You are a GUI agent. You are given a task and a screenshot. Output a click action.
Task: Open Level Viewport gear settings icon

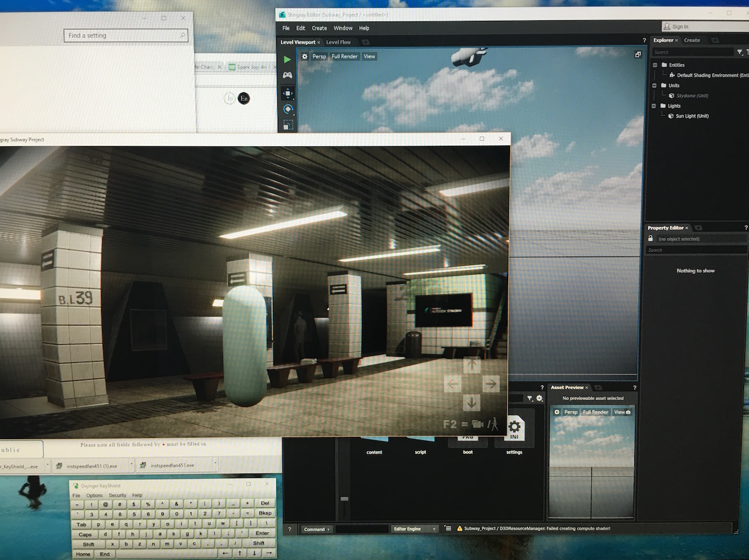coord(304,57)
